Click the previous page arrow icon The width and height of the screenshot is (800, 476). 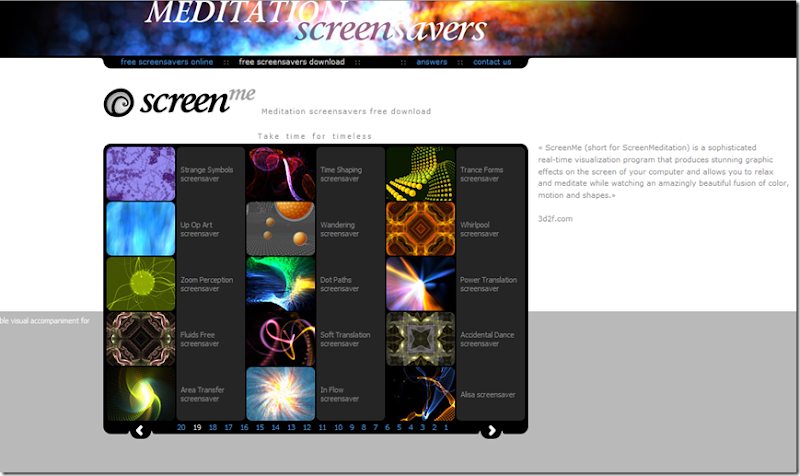click(x=140, y=431)
